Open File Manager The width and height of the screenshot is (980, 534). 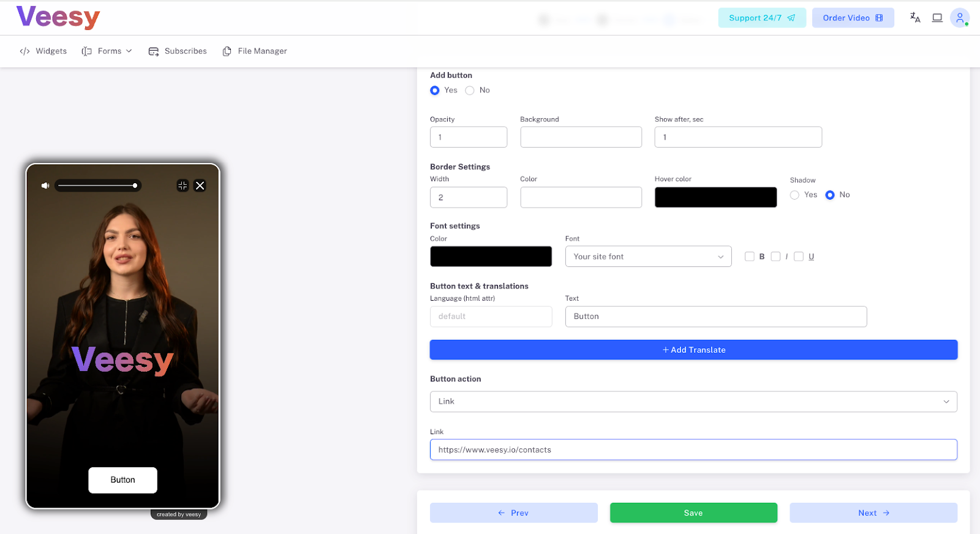(255, 51)
